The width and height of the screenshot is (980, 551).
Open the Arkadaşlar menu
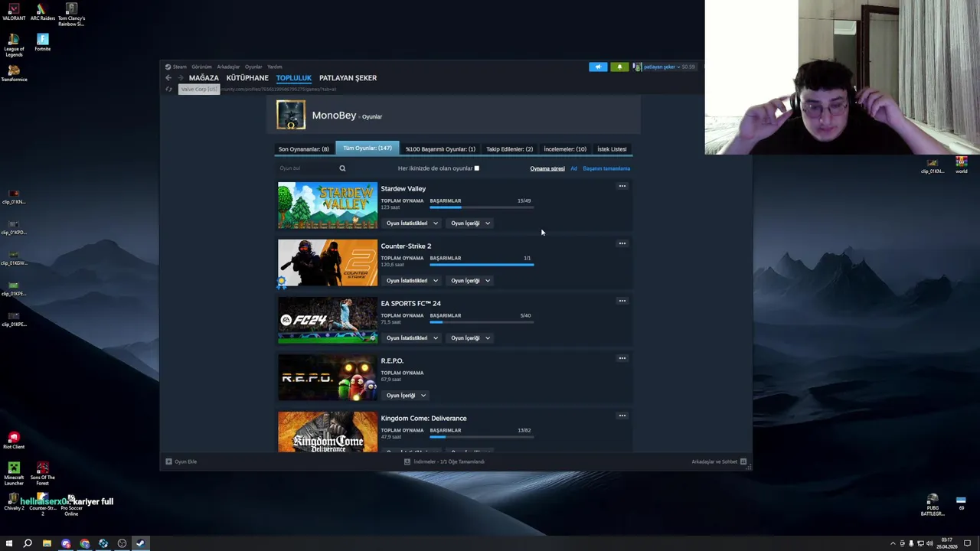pyautogui.click(x=228, y=67)
